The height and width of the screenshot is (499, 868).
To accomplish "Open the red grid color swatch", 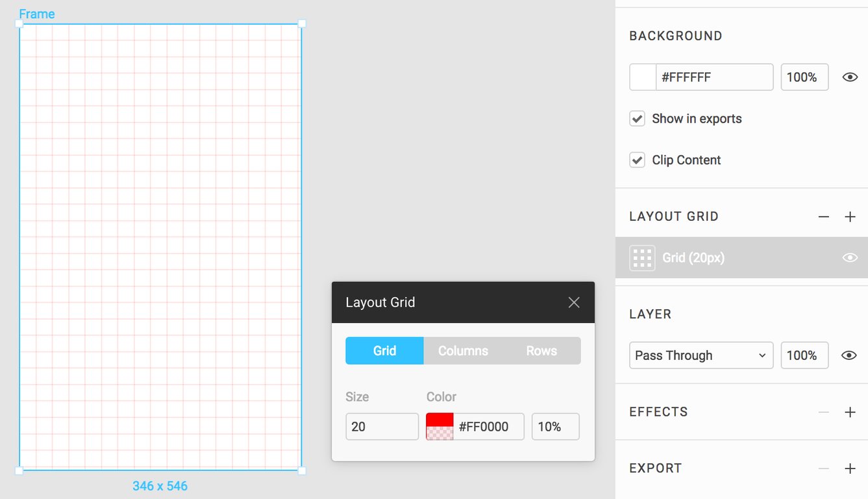I will pos(440,427).
